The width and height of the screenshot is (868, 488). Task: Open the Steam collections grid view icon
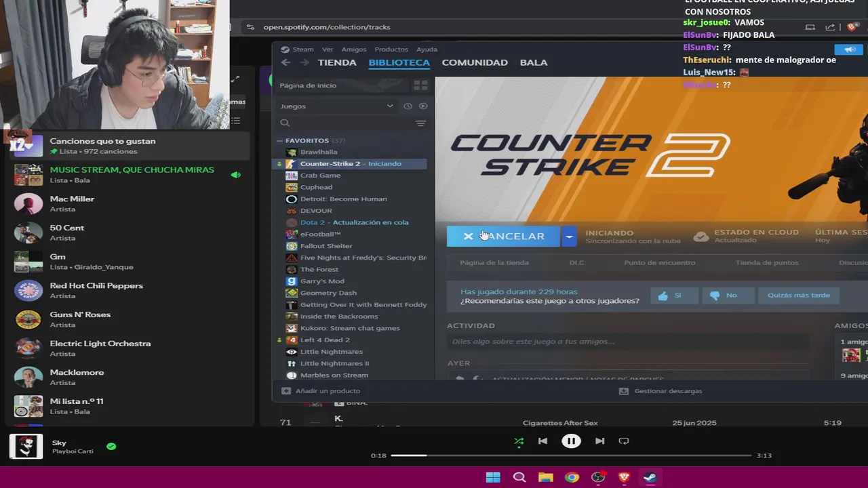(x=420, y=85)
